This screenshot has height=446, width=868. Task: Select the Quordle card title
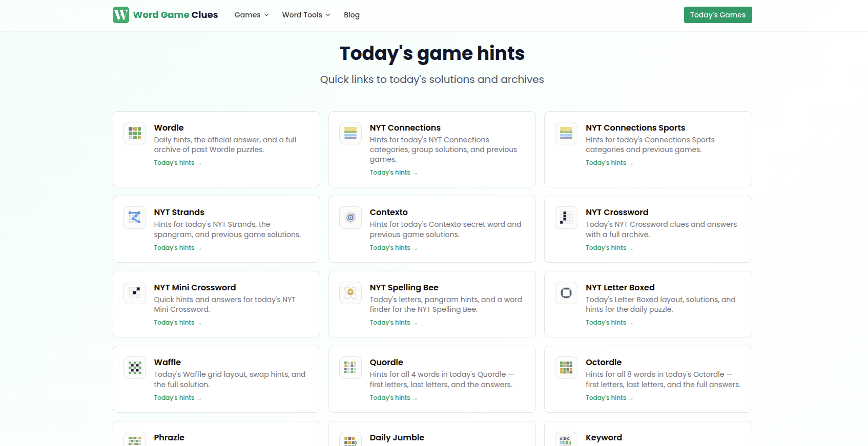click(x=386, y=362)
